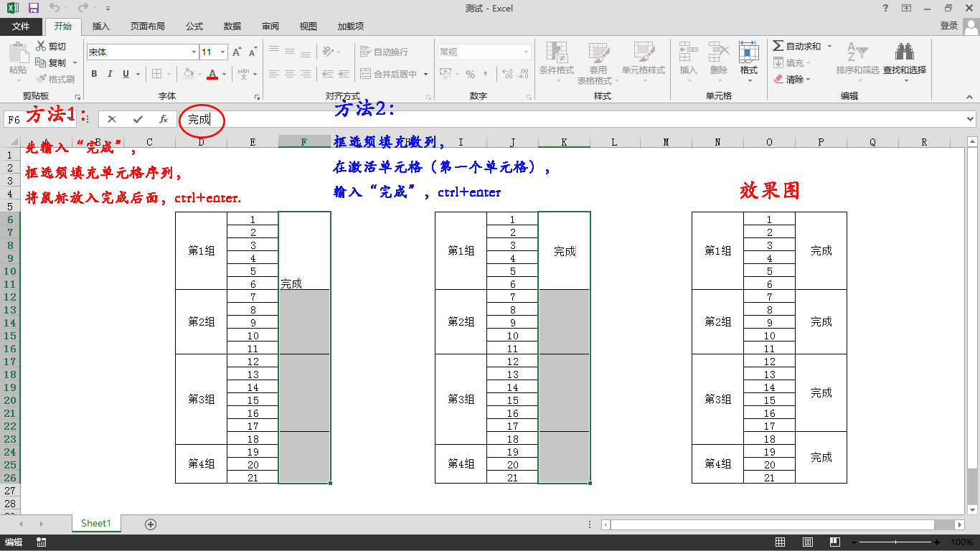
Task: Switch to Page Layout view icon
Action: [808, 542]
